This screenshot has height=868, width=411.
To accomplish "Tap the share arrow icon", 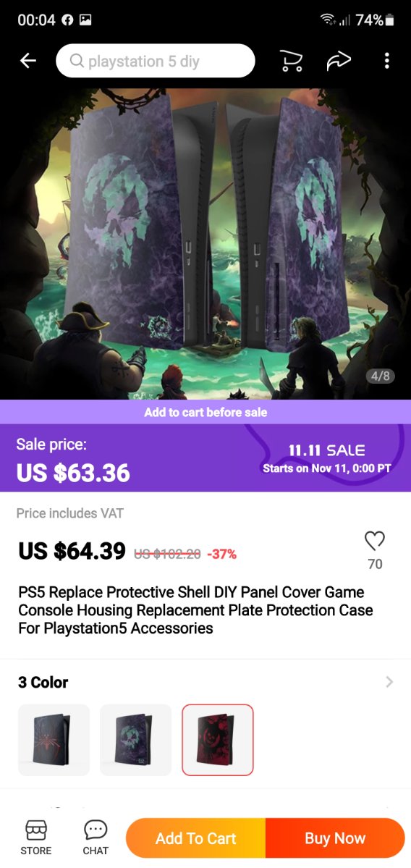I will point(339,61).
